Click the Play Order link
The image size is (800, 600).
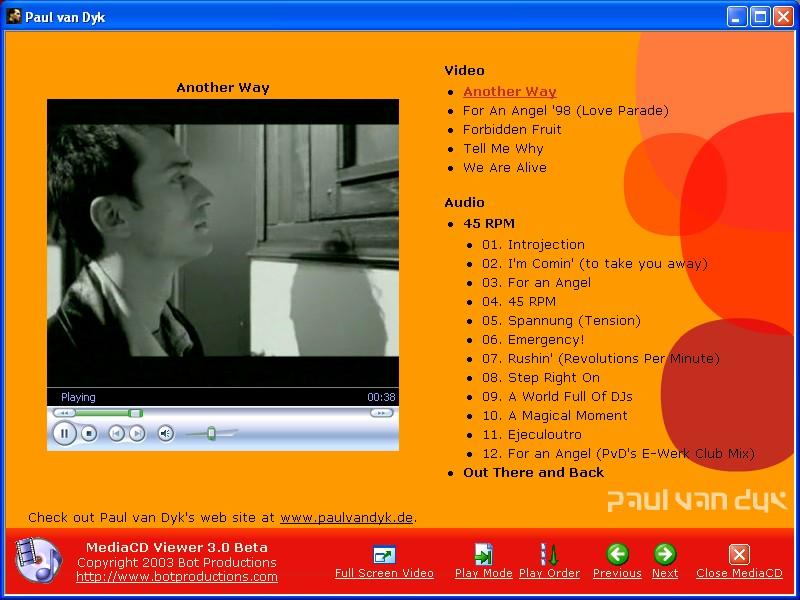(x=549, y=573)
